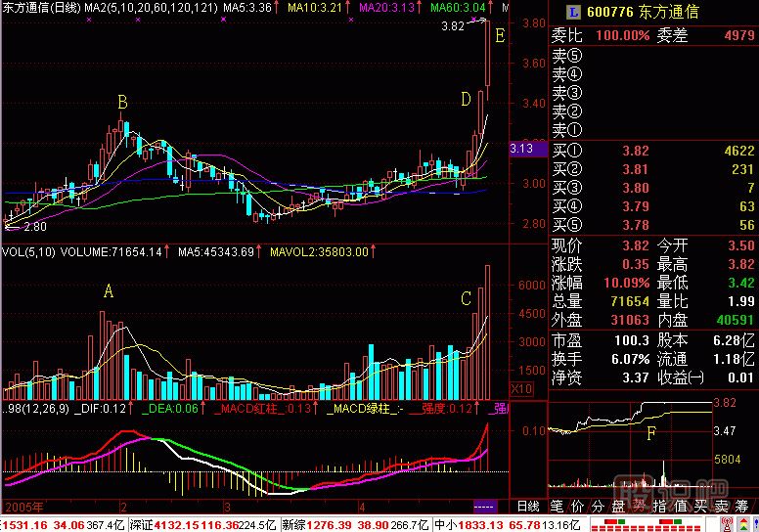Click the purple dashed box on timeline
The image size is (759, 532).
(484, 507)
